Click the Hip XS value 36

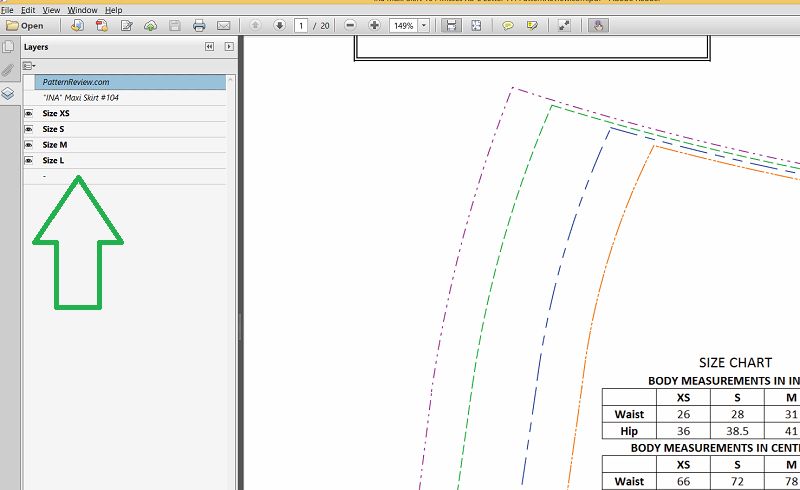[x=684, y=431]
